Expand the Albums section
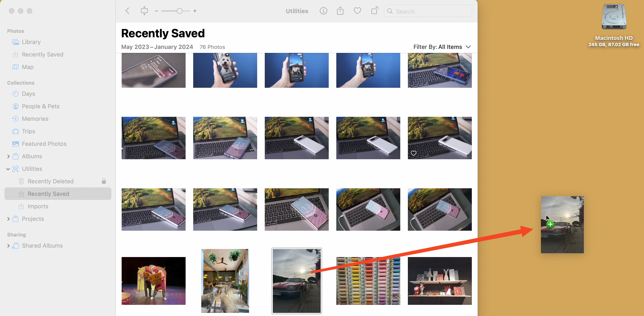This screenshot has height=316, width=644. coord(9,156)
